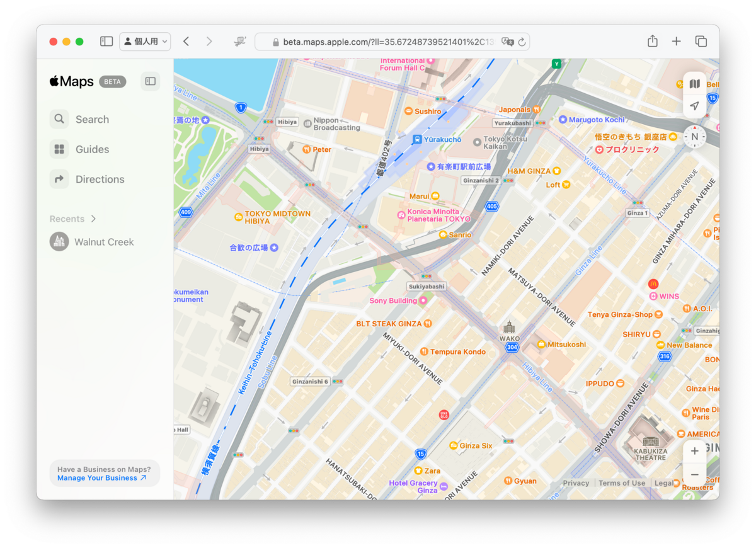This screenshot has height=548, width=756.
Task: Select Marugoto Kochi marker
Action: pos(563,119)
